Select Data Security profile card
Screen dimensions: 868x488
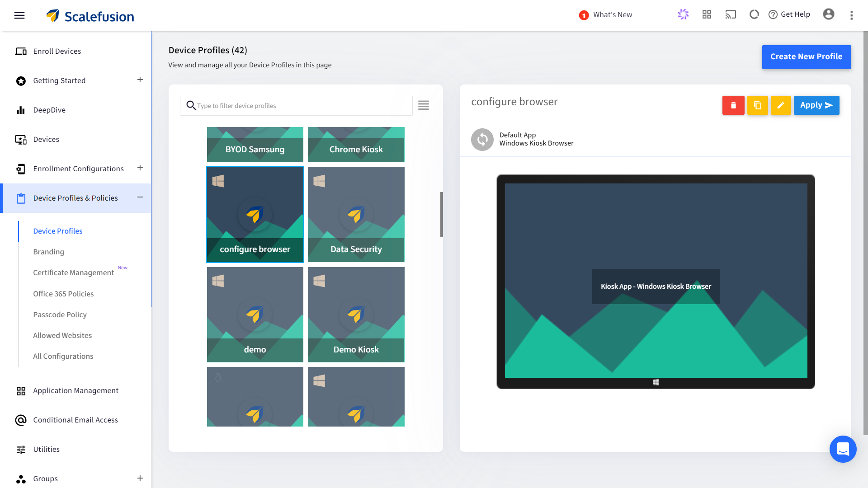coord(356,214)
